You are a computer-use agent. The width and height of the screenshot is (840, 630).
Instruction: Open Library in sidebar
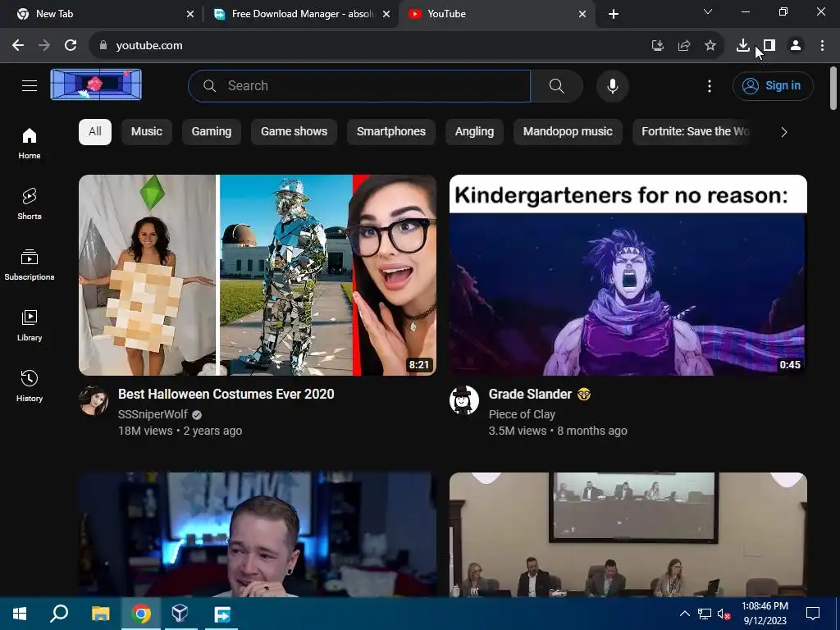[x=30, y=325]
